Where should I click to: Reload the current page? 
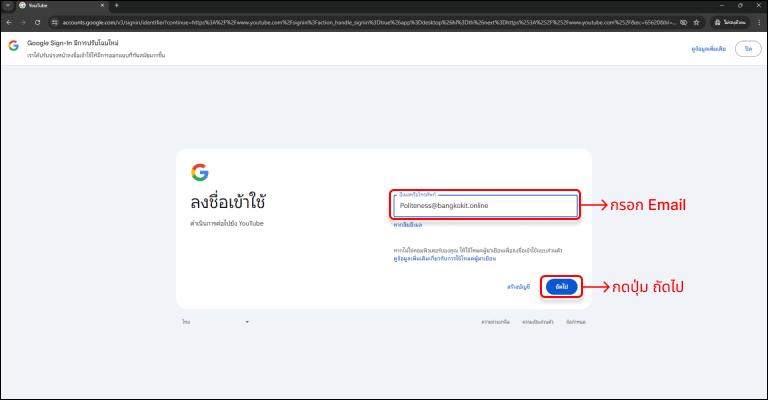37,23
